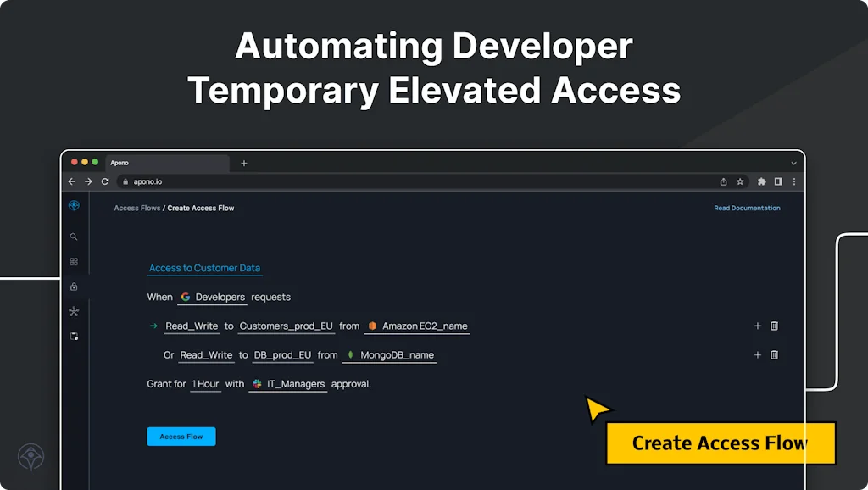Viewport: 868px width, 490px height.
Task: Bookmark this page with the star icon
Action: point(740,181)
